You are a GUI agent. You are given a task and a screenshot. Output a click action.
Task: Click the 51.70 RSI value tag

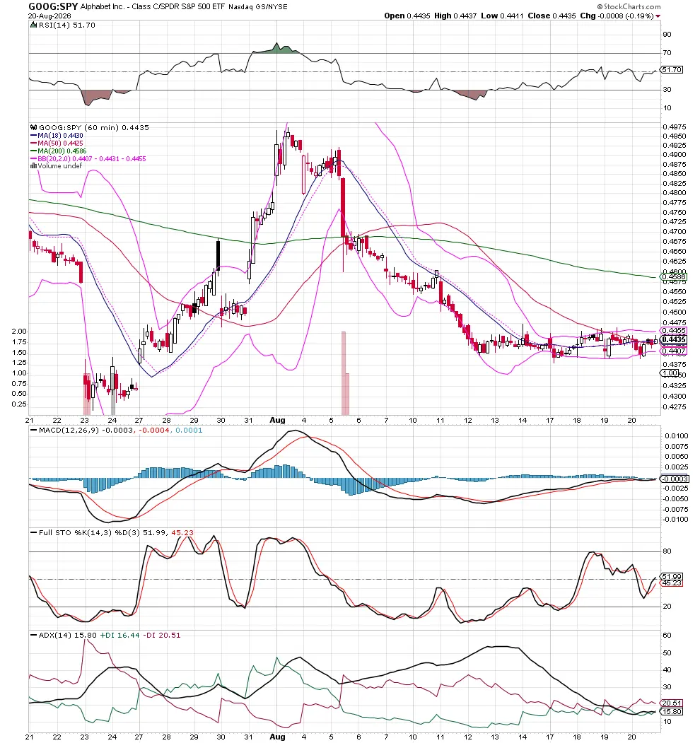point(672,70)
